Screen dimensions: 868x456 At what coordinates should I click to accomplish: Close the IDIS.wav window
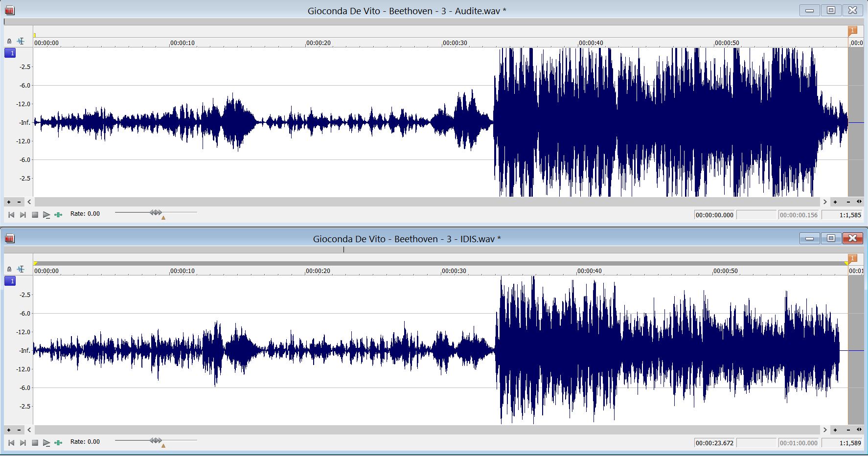point(852,238)
